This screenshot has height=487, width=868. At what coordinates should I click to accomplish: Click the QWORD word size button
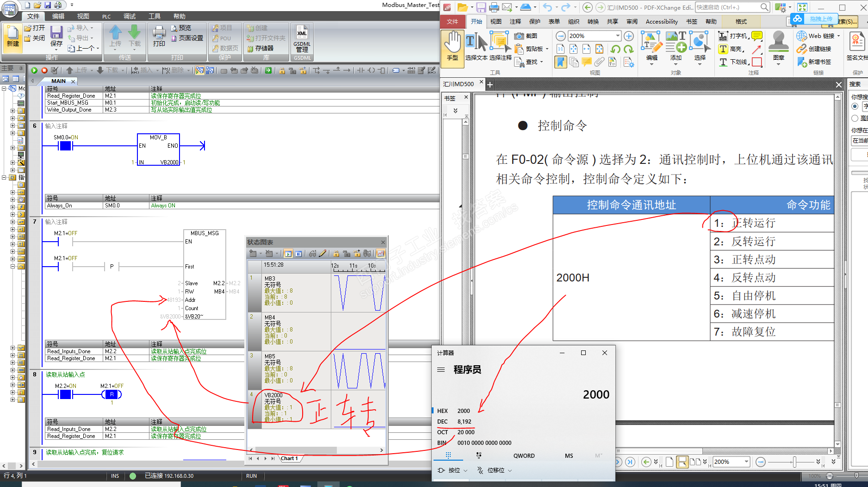click(524, 456)
